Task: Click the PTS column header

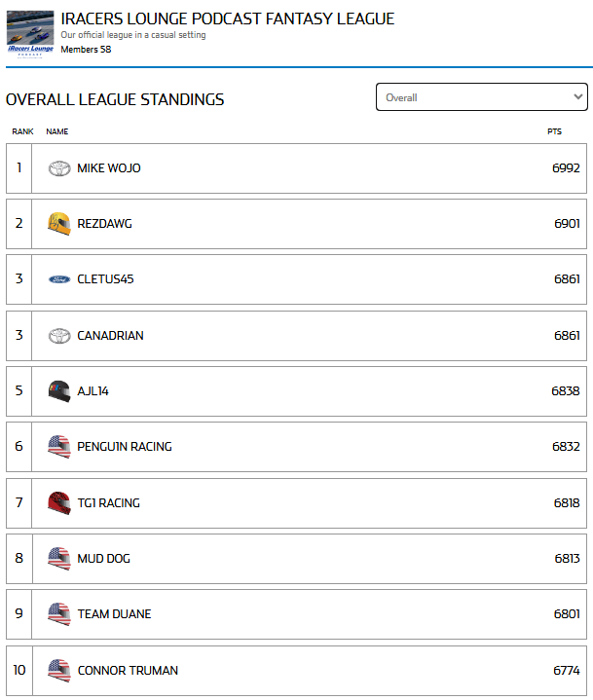Action: (x=554, y=131)
